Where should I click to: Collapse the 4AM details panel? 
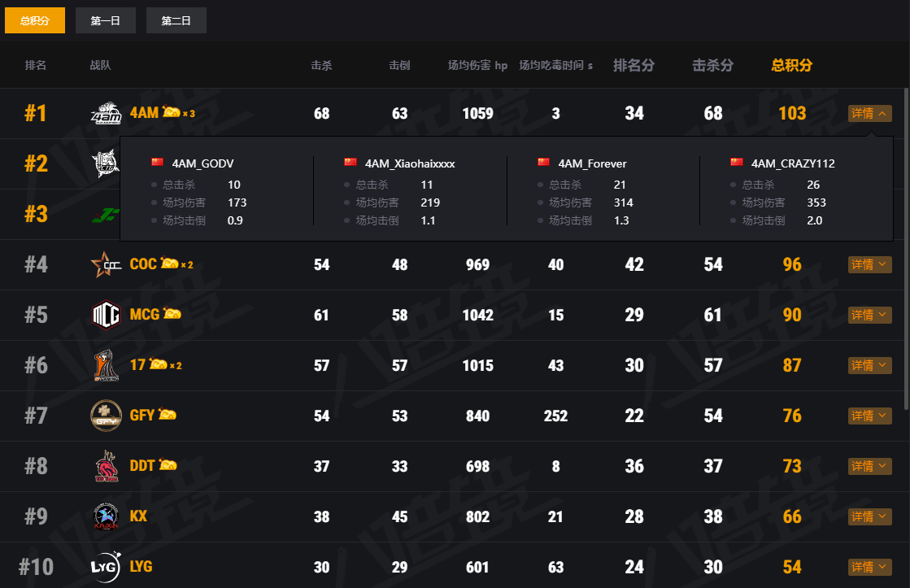click(x=869, y=114)
